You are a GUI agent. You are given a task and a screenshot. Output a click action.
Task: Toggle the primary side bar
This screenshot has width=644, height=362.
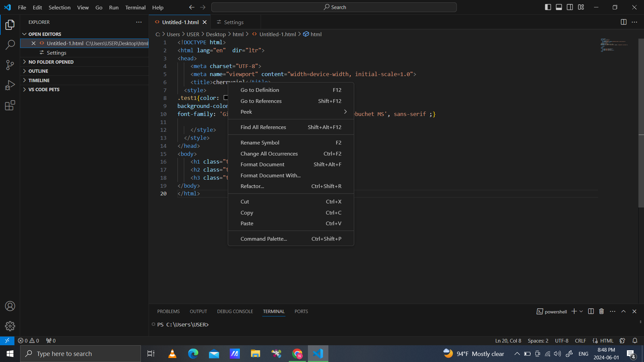tap(548, 7)
